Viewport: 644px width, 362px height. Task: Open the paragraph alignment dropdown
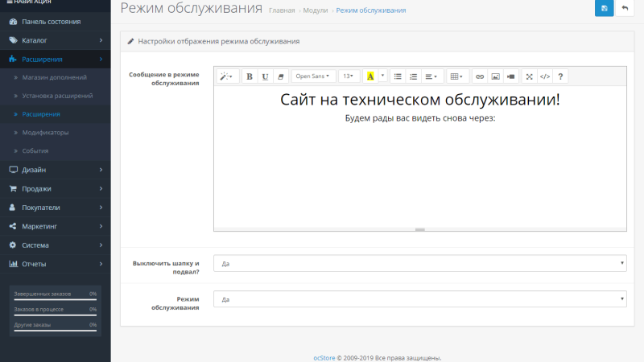click(x=431, y=76)
